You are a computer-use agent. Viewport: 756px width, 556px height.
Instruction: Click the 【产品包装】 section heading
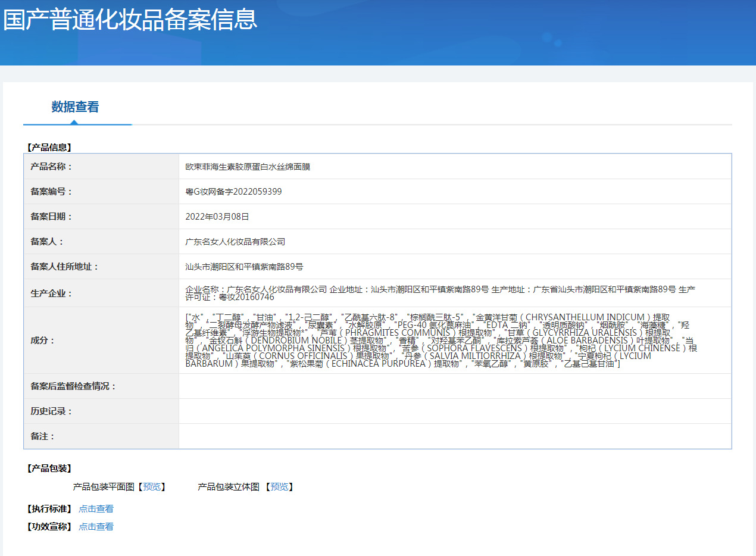(x=49, y=468)
